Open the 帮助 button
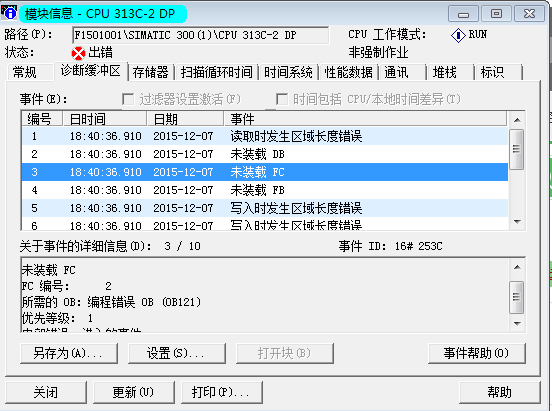 point(500,392)
